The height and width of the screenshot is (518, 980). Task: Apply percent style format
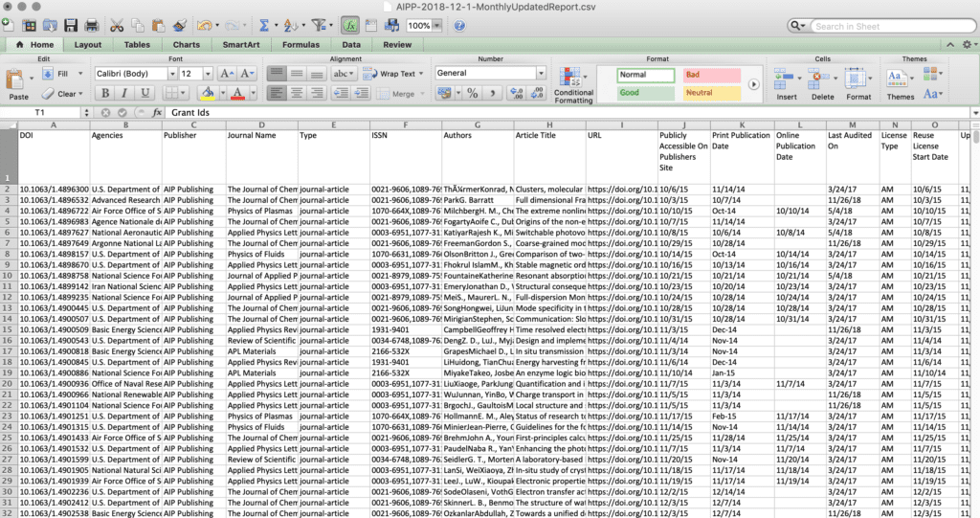coord(473,93)
